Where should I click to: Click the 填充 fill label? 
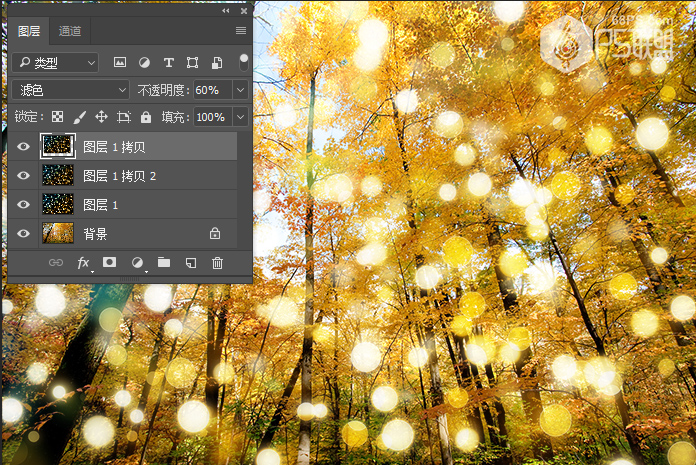click(175, 118)
